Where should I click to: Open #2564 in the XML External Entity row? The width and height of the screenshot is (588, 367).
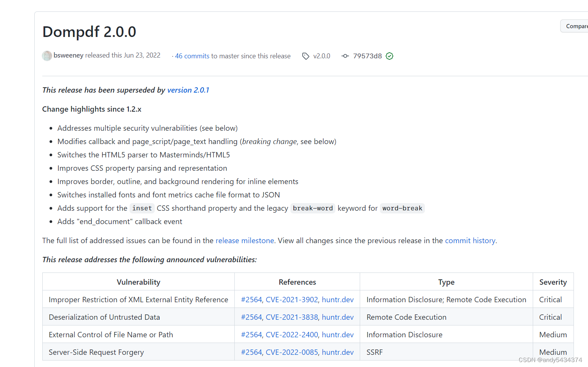point(252,300)
